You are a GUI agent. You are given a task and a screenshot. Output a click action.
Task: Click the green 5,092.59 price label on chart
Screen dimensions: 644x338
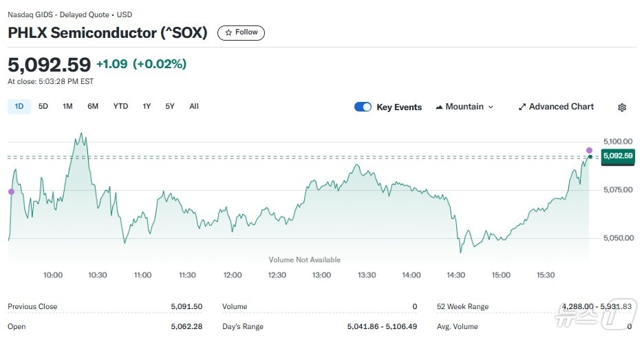point(616,156)
